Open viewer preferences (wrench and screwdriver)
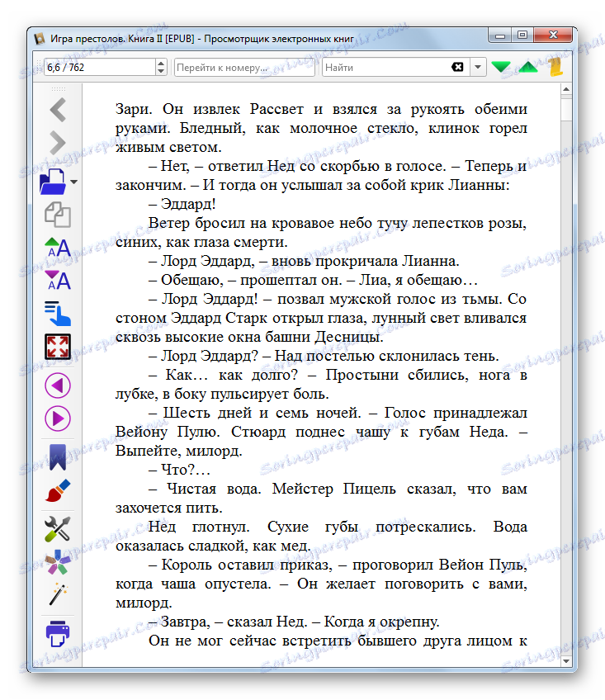The width and height of the screenshot is (605, 700). (x=58, y=529)
